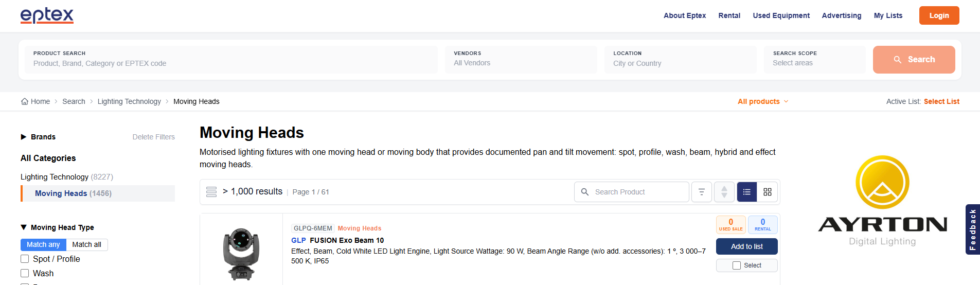Screen dimensions: 980x285
Task: Select Lighting Technology (8227) category
Action: coord(67,176)
